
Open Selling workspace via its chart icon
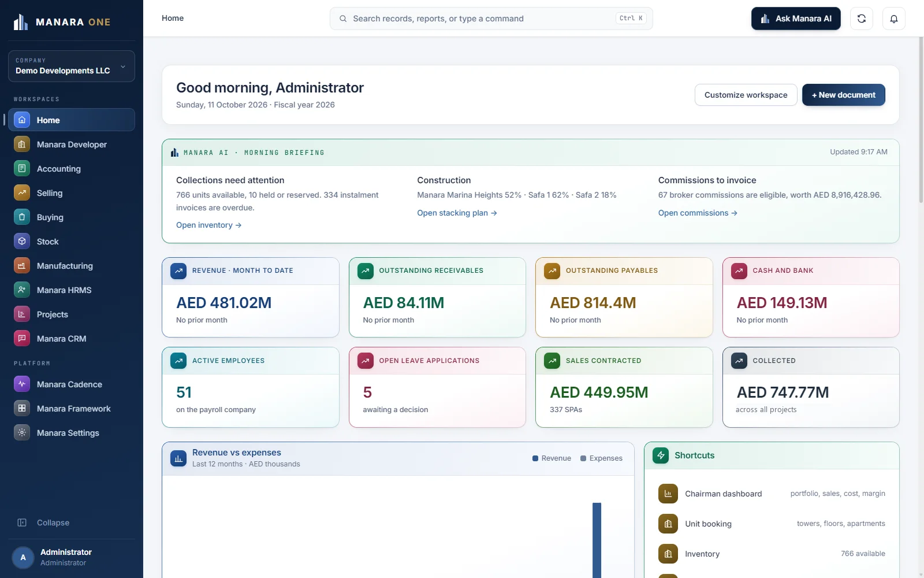(x=22, y=193)
